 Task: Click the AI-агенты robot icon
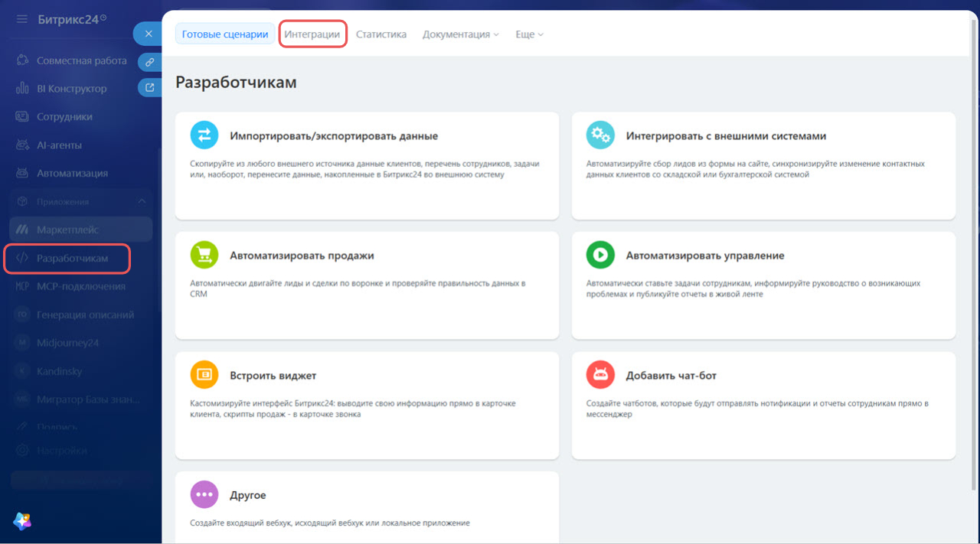click(x=23, y=145)
